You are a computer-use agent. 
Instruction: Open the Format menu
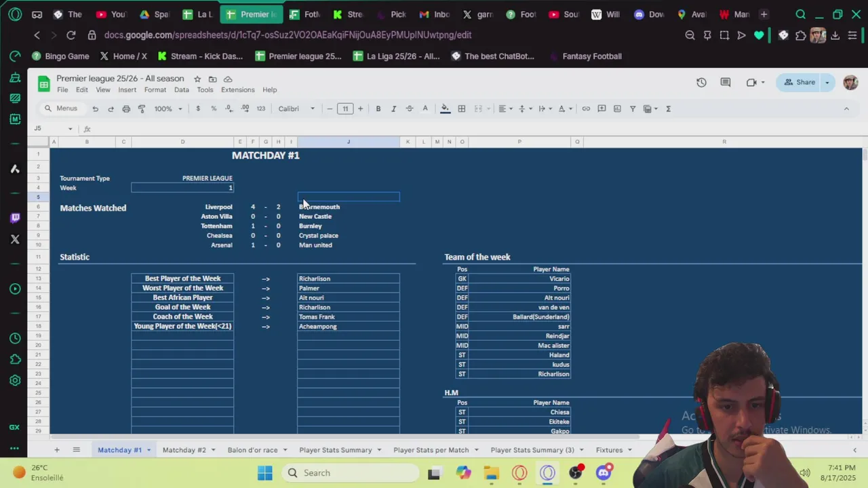pos(155,90)
